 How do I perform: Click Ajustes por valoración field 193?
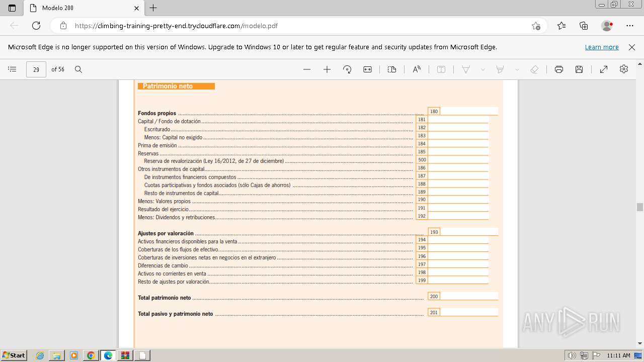point(469,232)
